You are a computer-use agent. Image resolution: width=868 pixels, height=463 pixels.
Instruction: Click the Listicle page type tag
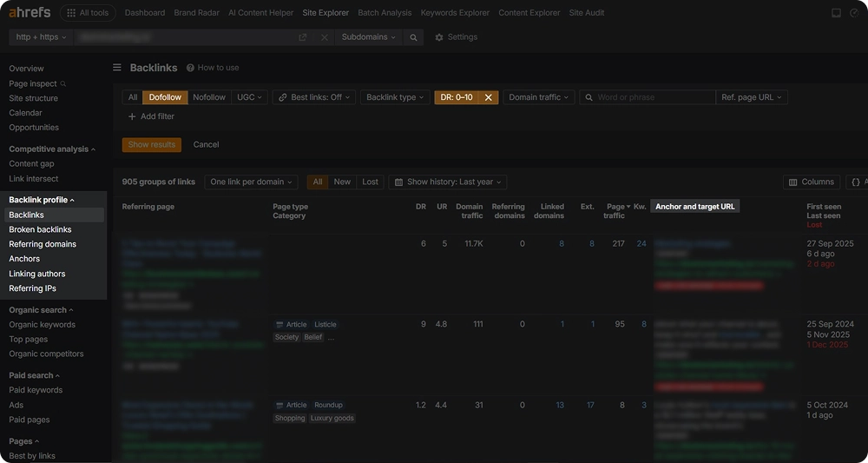pyautogui.click(x=325, y=325)
